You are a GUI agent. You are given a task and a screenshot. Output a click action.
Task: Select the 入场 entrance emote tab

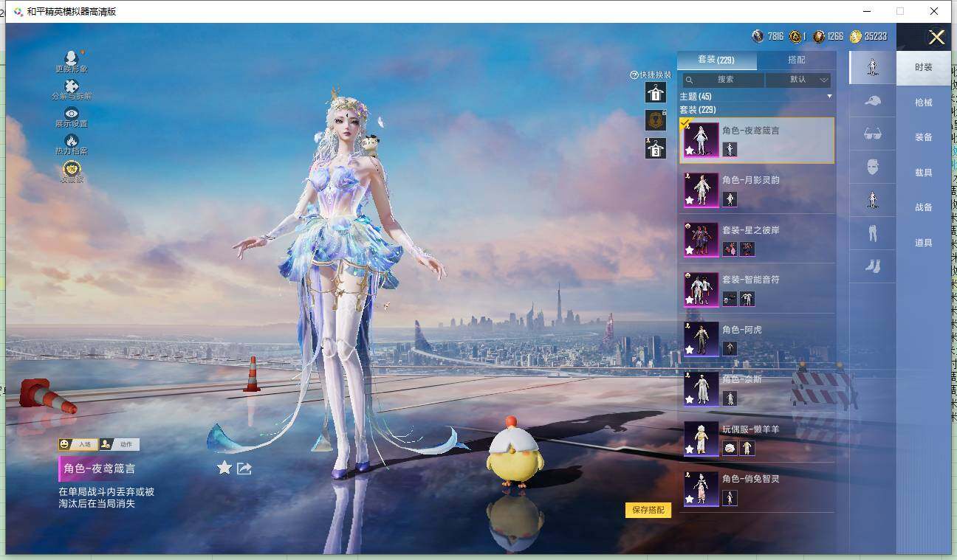(x=78, y=444)
